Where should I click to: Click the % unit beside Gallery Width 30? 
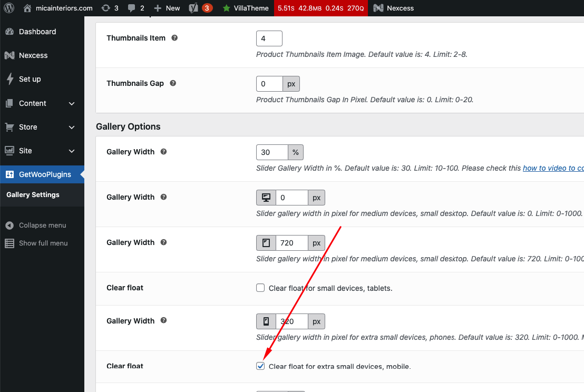296,152
